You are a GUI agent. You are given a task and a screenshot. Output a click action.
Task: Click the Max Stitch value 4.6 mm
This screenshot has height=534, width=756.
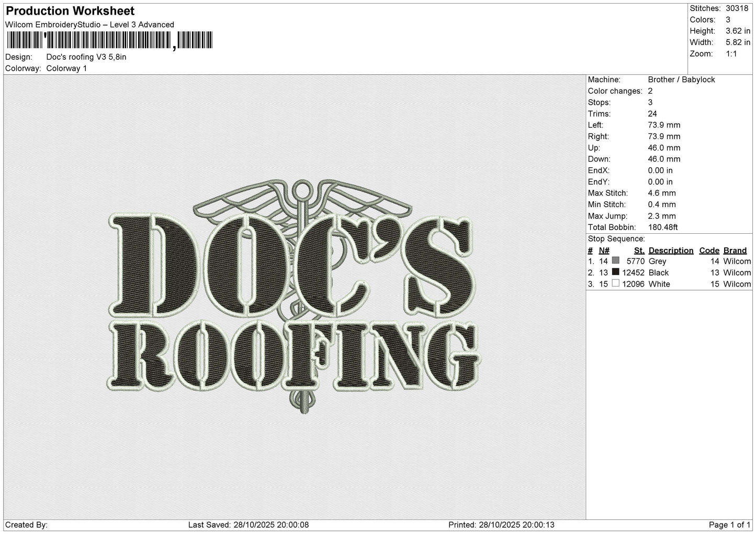point(662,194)
